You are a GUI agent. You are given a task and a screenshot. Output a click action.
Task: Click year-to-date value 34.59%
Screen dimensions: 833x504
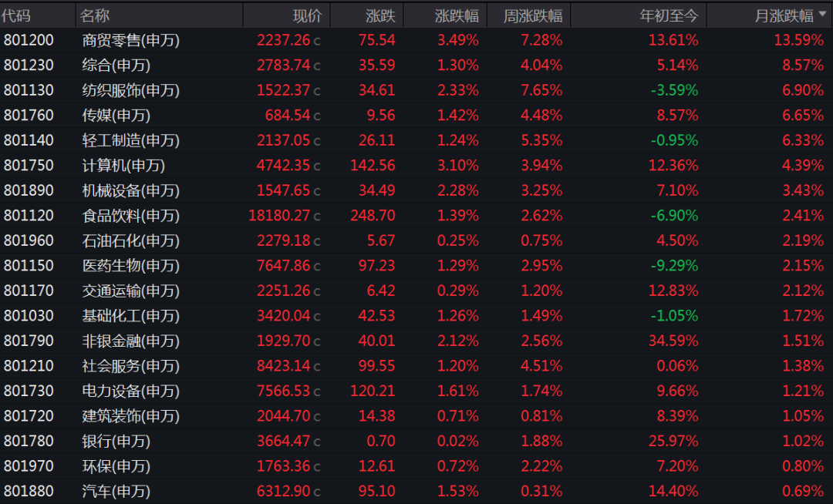tap(673, 340)
